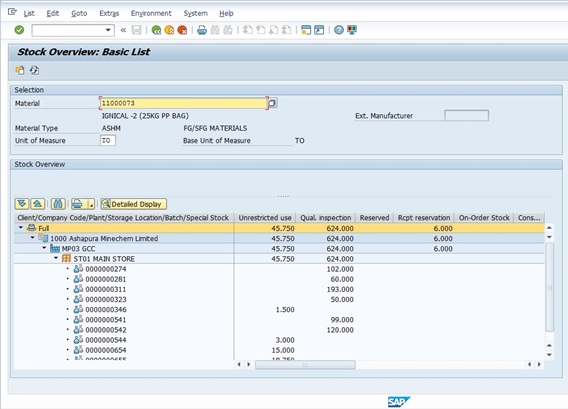Click the green Back icon
568x409 pixels.
[x=156, y=30]
